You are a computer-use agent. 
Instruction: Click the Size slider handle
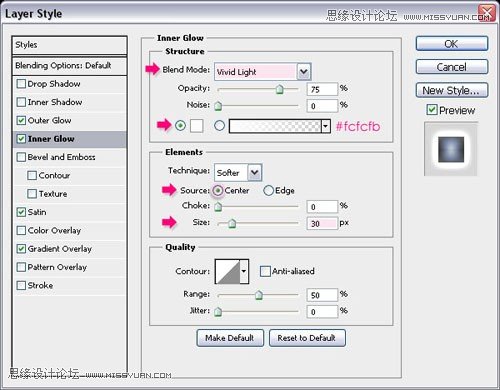pos(232,223)
